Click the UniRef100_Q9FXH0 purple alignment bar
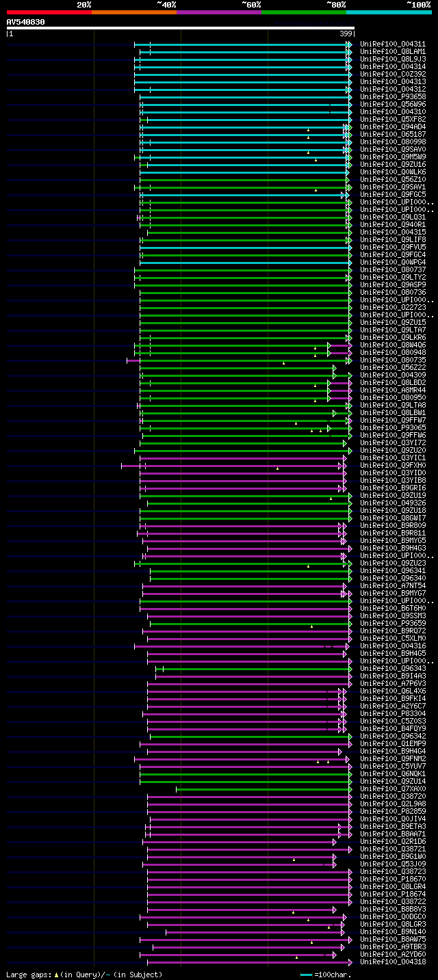438x980 pixels. tap(233, 466)
